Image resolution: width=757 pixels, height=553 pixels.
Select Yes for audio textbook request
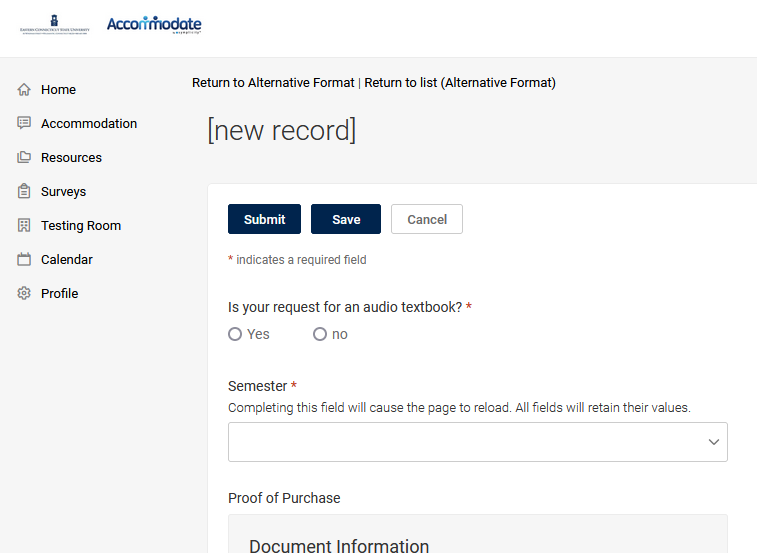[x=235, y=334]
